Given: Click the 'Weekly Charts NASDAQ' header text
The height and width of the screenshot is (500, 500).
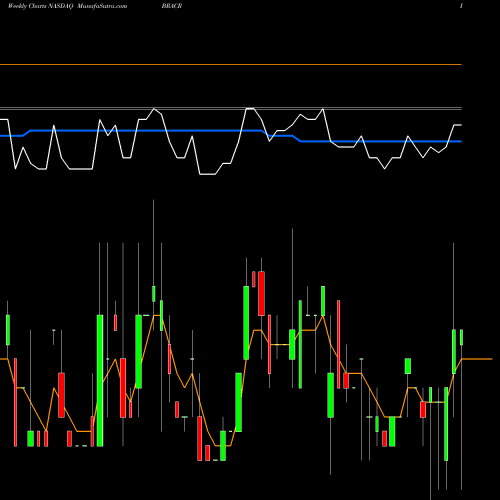Looking at the screenshot, I should tap(40, 6).
